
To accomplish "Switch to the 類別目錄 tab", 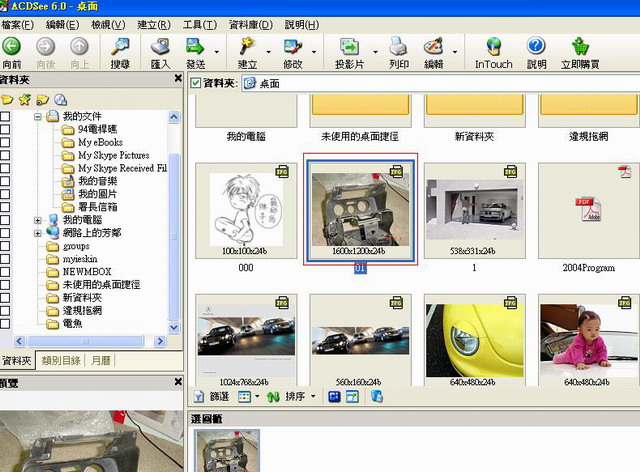I will (63, 360).
